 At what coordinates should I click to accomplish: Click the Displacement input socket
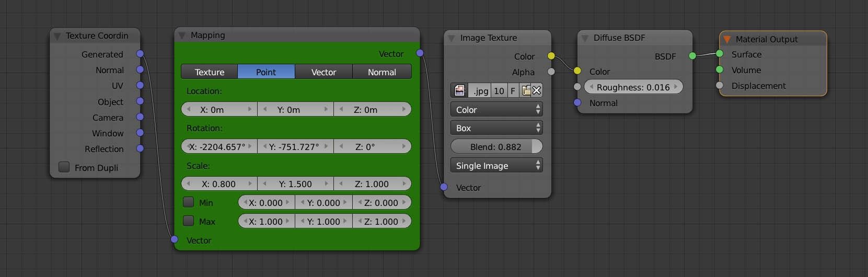tap(720, 85)
